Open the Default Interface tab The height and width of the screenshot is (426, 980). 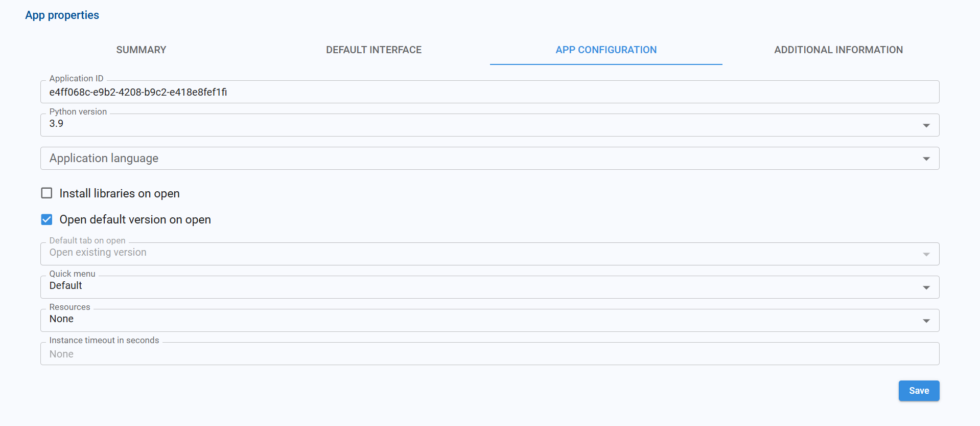(374, 50)
